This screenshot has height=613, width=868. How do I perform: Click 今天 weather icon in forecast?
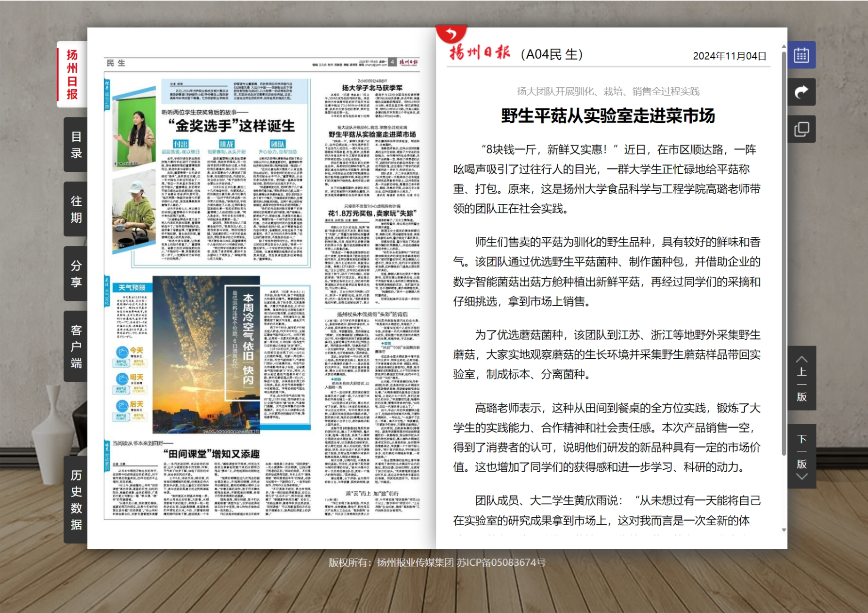(122, 351)
